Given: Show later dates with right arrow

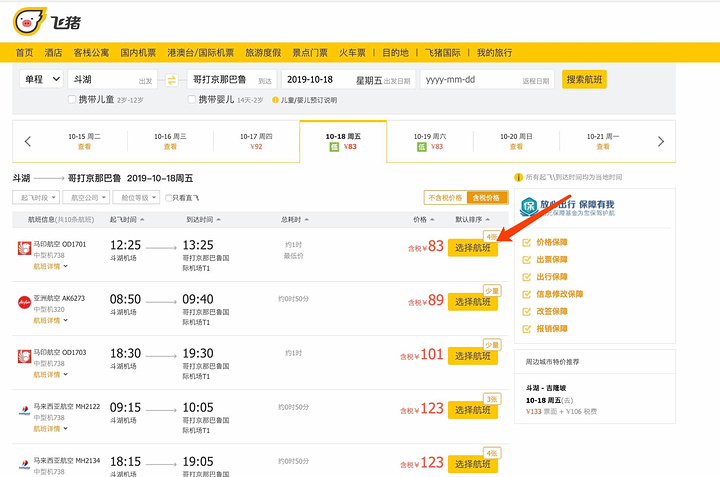Looking at the screenshot, I should pos(661,141).
